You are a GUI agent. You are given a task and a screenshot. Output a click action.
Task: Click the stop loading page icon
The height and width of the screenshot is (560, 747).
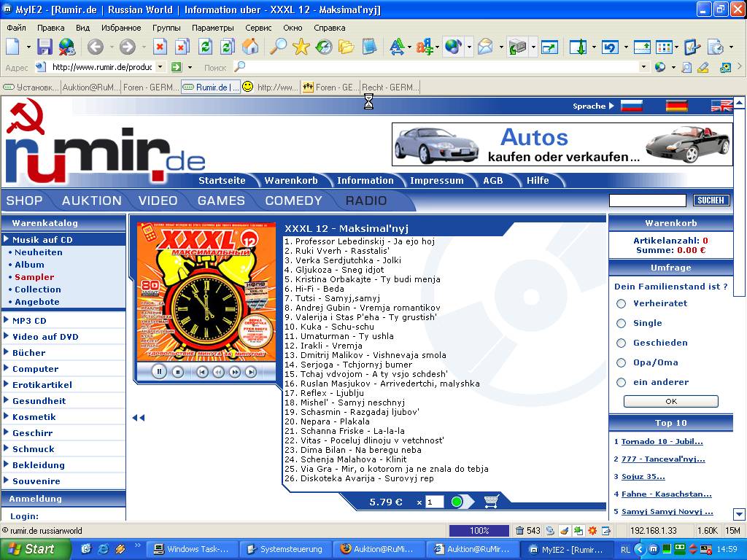[160, 47]
